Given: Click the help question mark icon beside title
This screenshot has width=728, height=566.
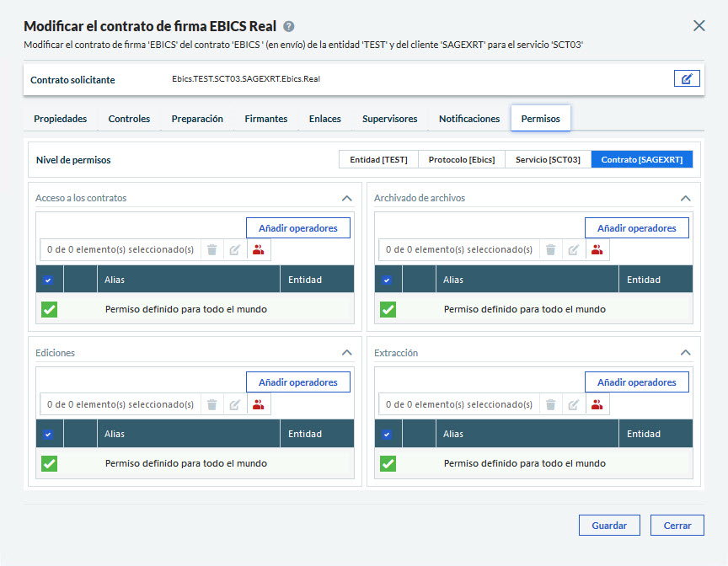Looking at the screenshot, I should pyautogui.click(x=289, y=26).
